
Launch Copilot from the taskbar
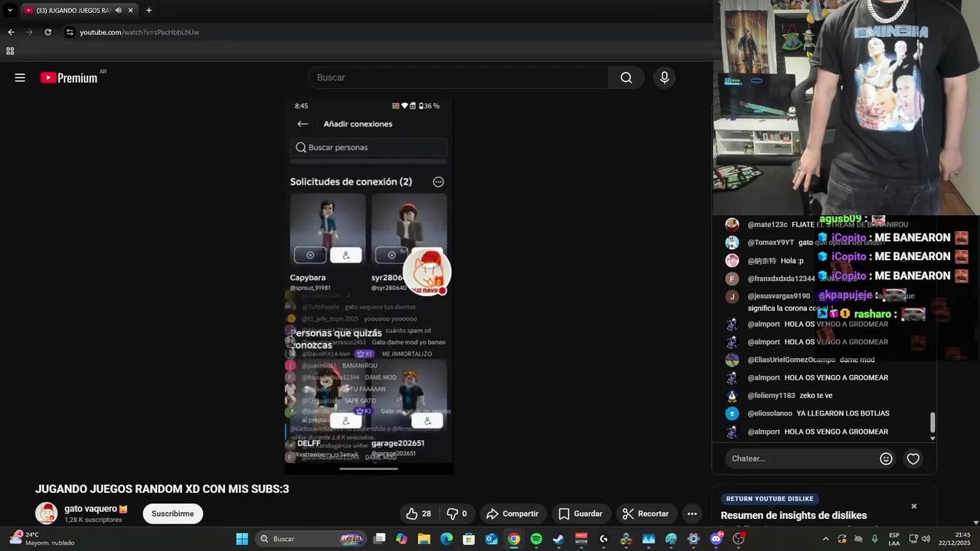[x=402, y=539]
